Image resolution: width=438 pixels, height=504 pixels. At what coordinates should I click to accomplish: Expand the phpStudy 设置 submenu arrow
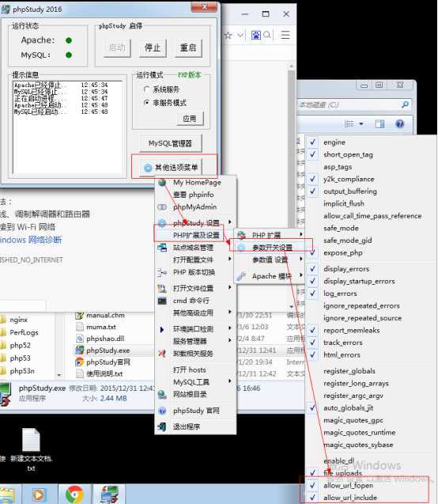pos(230,222)
